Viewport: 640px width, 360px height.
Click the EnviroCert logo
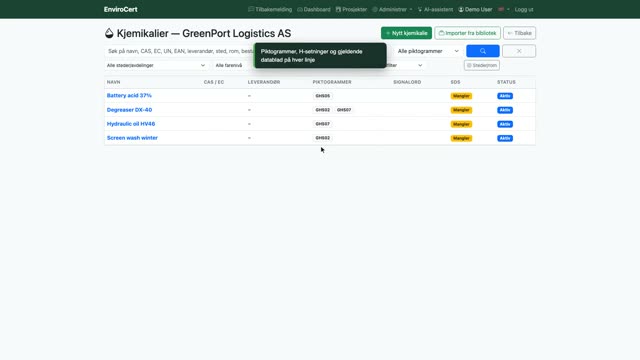coord(120,9)
